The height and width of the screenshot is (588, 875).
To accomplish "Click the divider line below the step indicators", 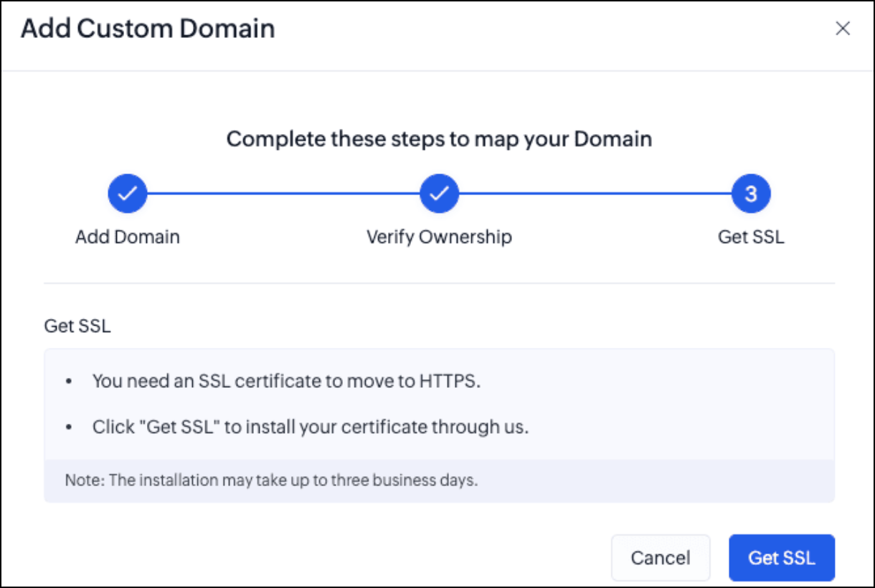I will coord(439,283).
